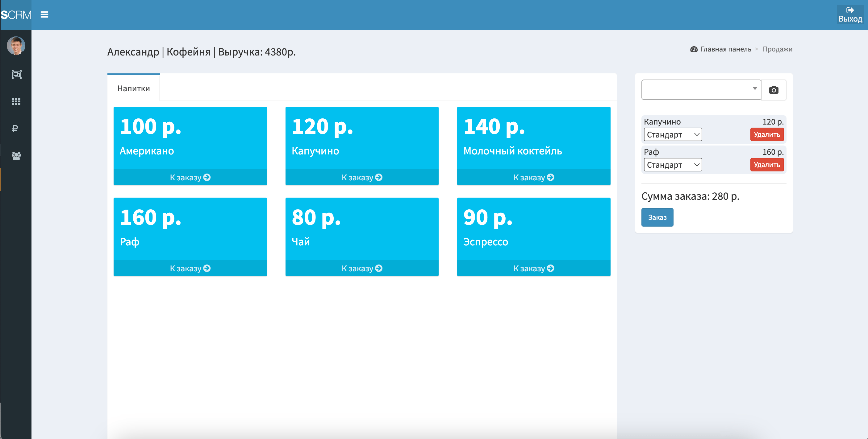Click the user avatar in sidebar
868x439 pixels.
click(x=16, y=45)
